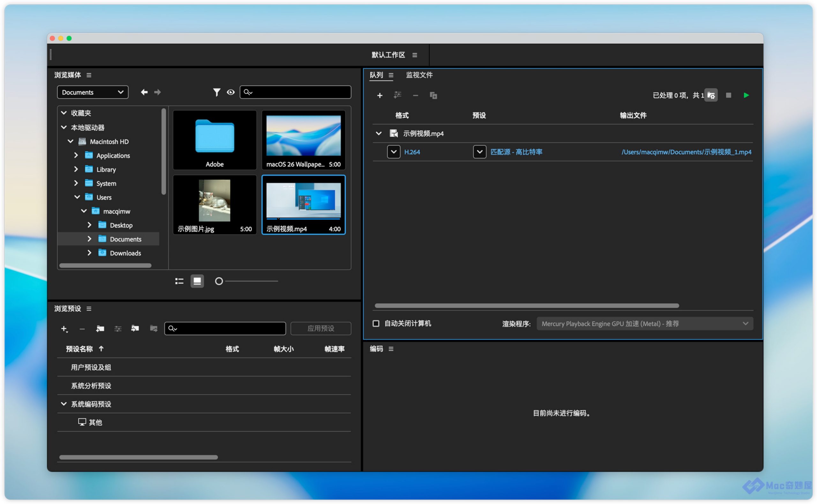Click the back arrow in media browser
Image resolution: width=817 pixels, height=504 pixels.
144,92
